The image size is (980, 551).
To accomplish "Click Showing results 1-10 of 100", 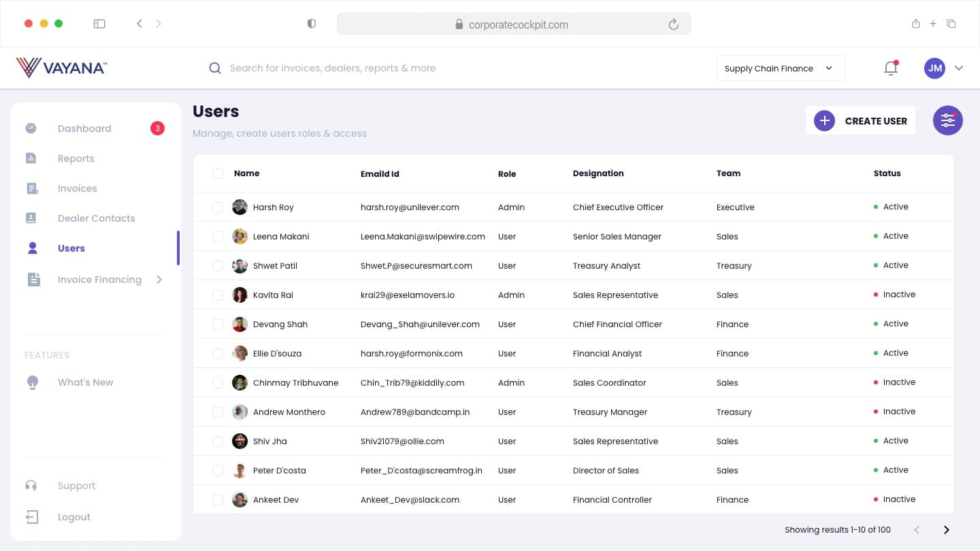I will point(838,530).
